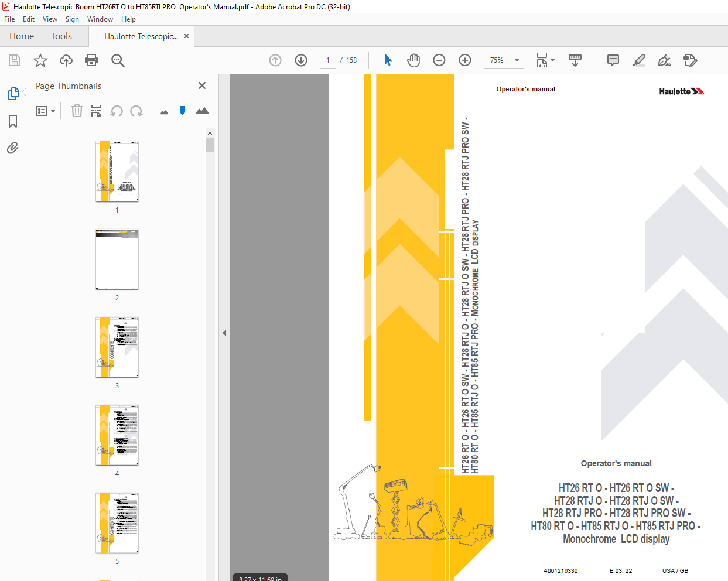This screenshot has width=728, height=581.
Task: Open the Sign menu
Action: coord(72,19)
